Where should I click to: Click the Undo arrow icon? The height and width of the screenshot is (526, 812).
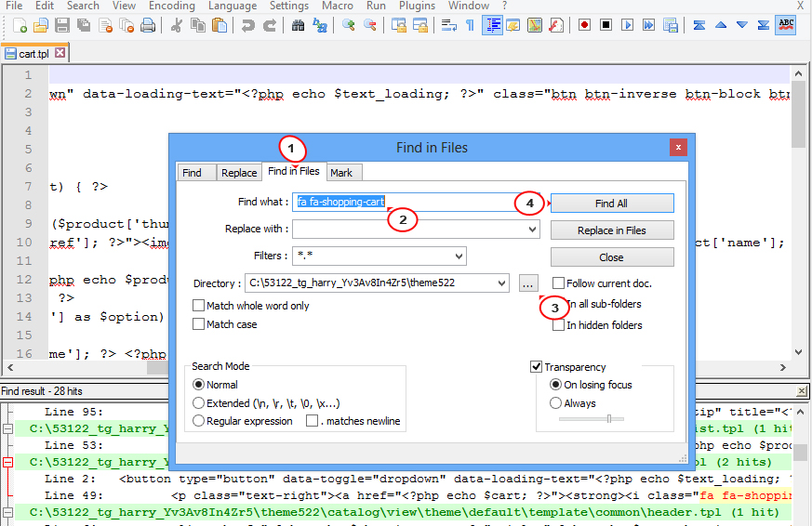[247, 25]
